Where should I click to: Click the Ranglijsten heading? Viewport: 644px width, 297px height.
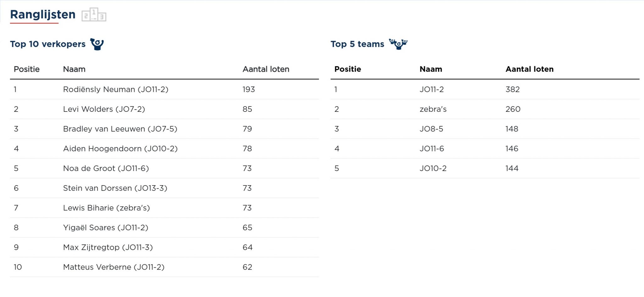pyautogui.click(x=43, y=14)
